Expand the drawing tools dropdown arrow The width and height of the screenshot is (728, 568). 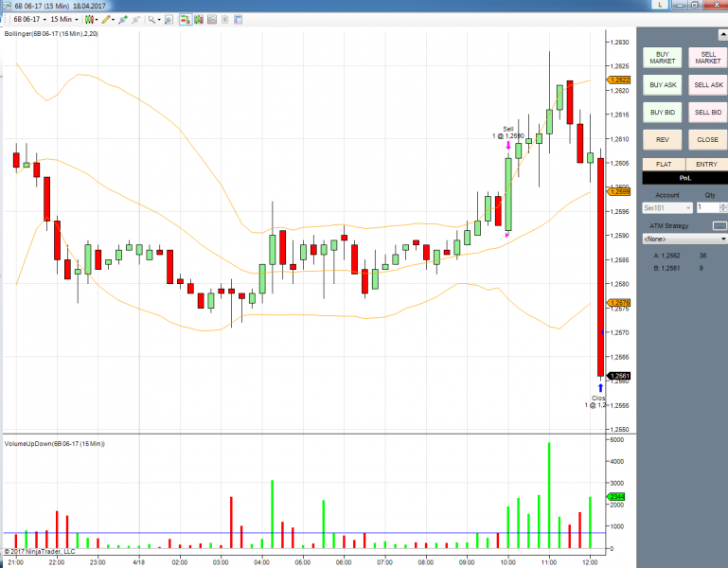click(x=113, y=20)
